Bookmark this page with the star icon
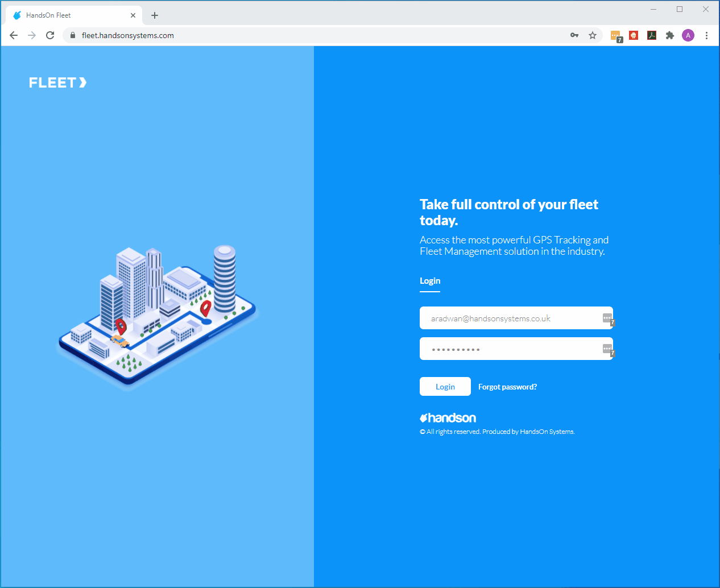 (593, 35)
